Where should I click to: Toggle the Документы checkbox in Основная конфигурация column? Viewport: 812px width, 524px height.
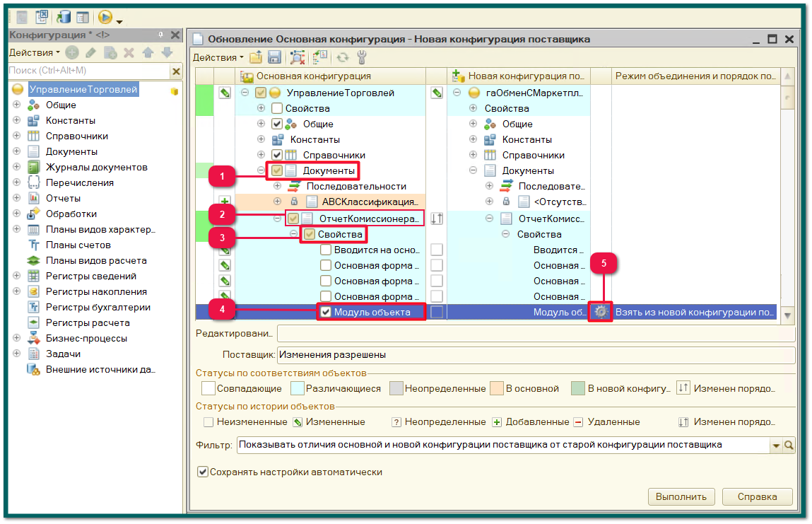pos(277,170)
